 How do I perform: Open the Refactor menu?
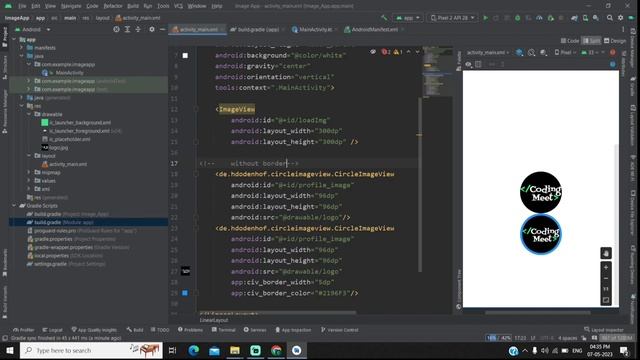click(x=113, y=6)
